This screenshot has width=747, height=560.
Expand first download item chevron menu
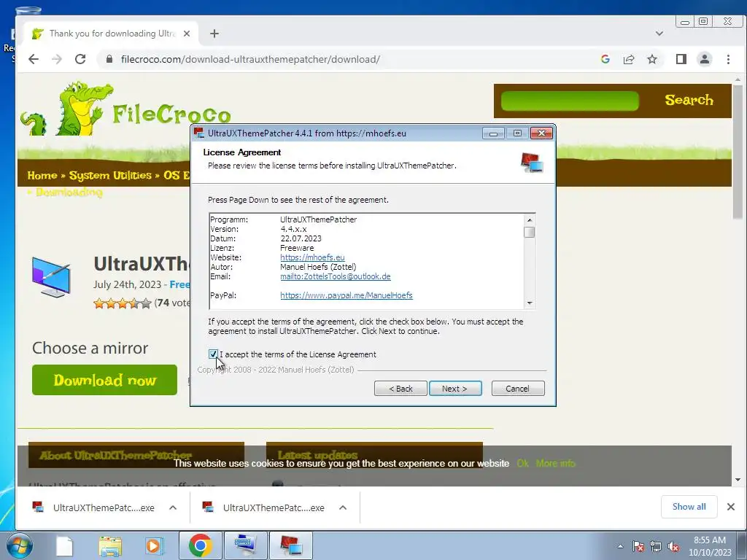click(173, 507)
